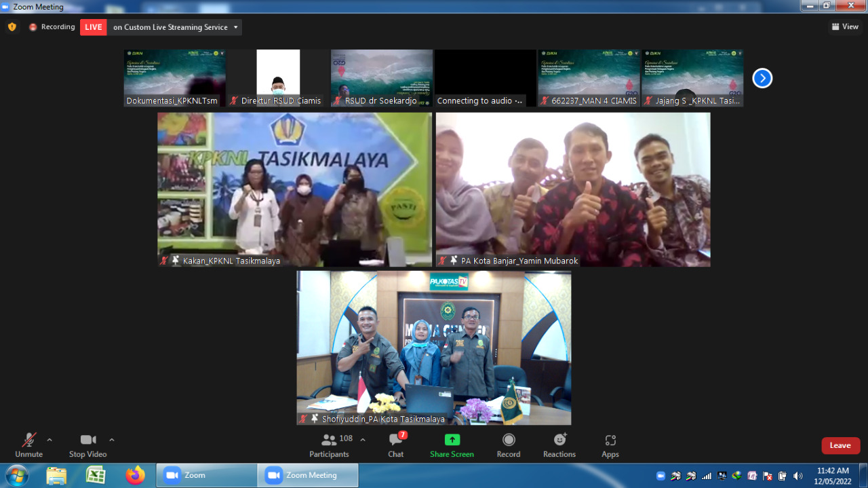868x488 pixels.
Task: Open the Participants panel
Action: [x=330, y=445]
